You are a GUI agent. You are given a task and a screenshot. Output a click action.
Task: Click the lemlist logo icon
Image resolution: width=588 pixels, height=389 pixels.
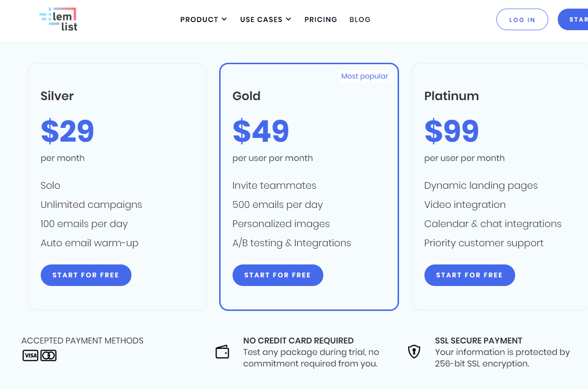pos(58,19)
